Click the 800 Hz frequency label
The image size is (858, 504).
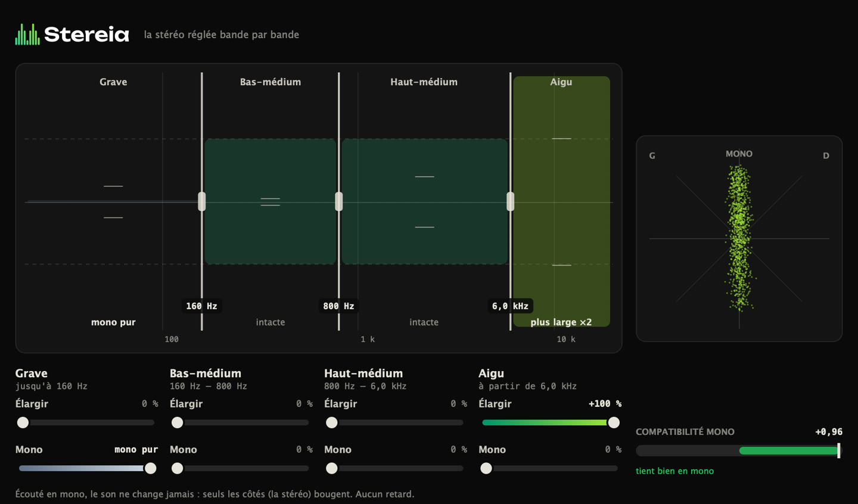338,306
